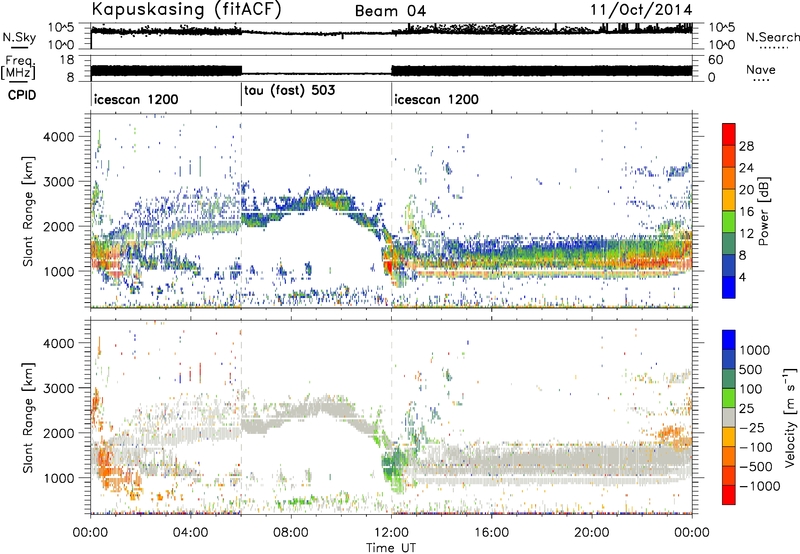Click 4000 on the power panel range axis
The height and width of the screenshot is (554, 800).
[59, 137]
